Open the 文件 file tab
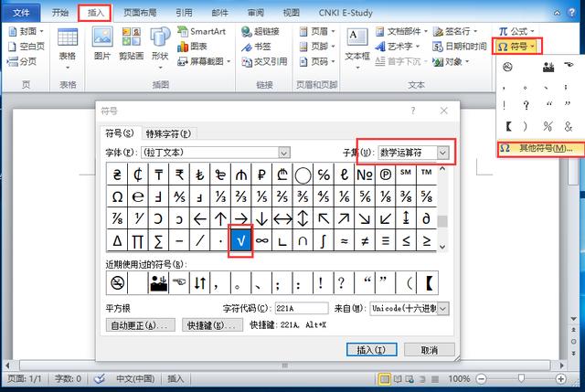This screenshot has height=392, width=585. tap(21, 13)
